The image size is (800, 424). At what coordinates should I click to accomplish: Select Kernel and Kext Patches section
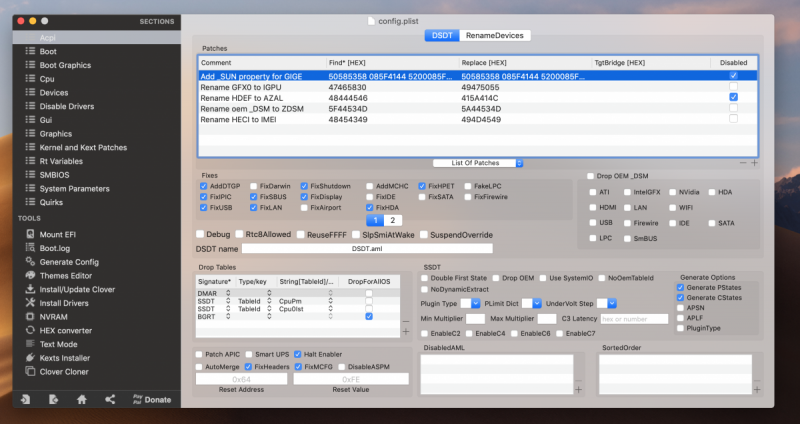[83, 147]
